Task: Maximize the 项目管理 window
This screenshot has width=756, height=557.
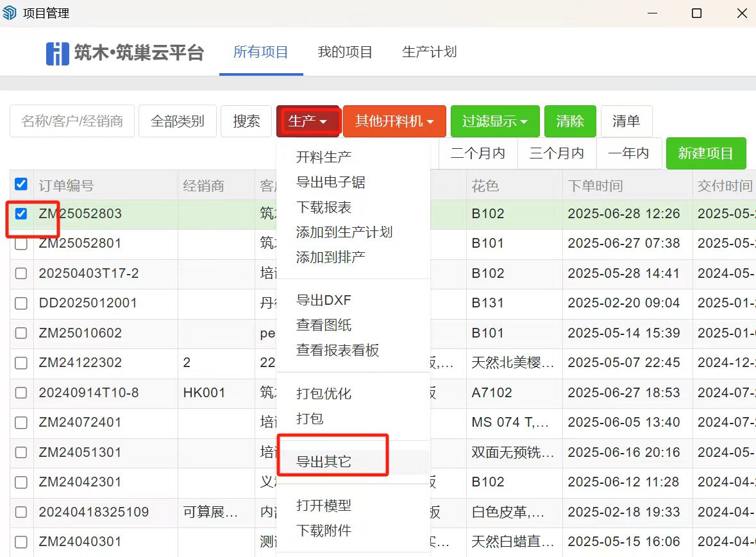Action: [x=696, y=13]
